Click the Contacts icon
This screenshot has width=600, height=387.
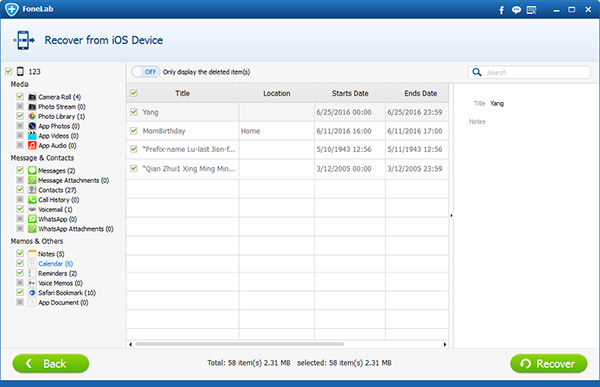tap(32, 190)
